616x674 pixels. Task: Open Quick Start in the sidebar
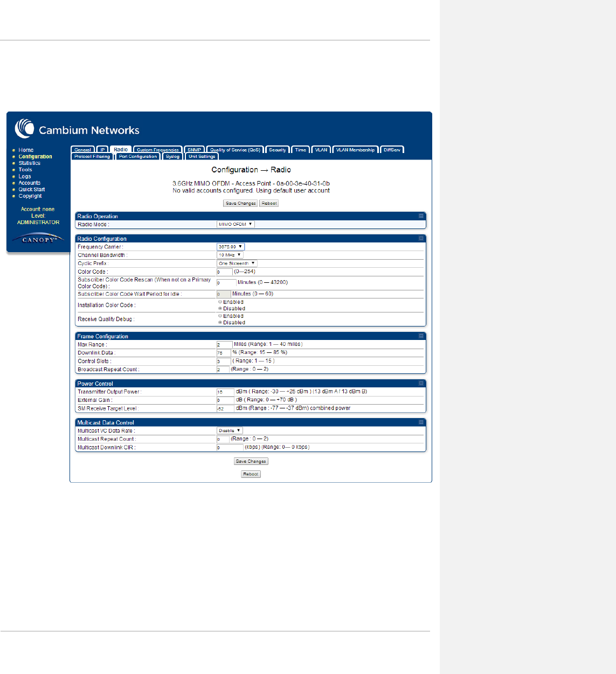tap(32, 190)
